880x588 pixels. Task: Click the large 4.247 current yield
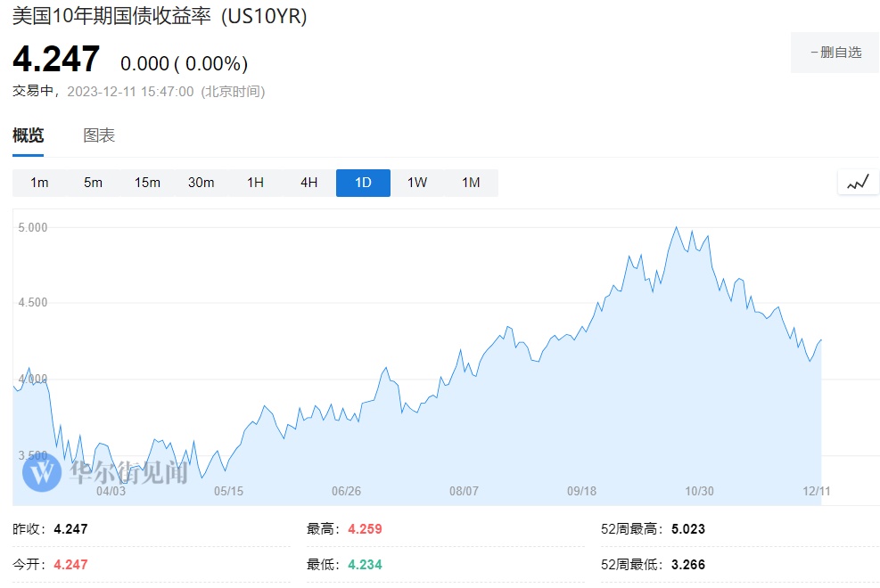(56, 60)
